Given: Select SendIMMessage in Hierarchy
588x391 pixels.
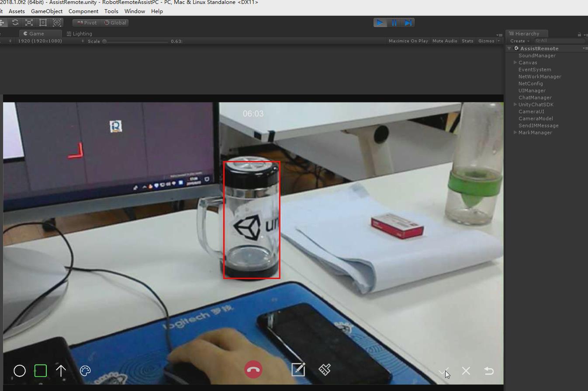Looking at the screenshot, I should pos(538,126).
